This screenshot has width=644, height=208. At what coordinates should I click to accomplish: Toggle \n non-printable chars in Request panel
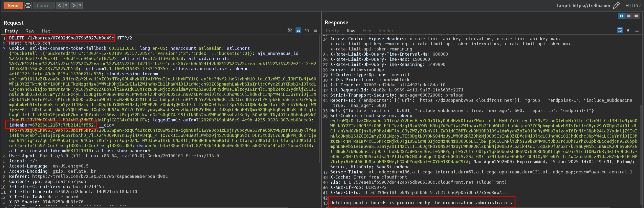click(307, 30)
